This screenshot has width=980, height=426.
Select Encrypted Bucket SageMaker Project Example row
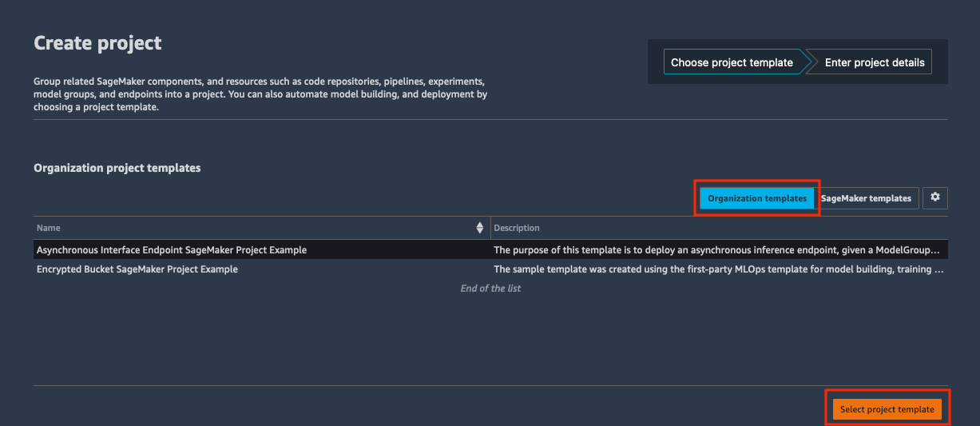pyautogui.click(x=490, y=269)
